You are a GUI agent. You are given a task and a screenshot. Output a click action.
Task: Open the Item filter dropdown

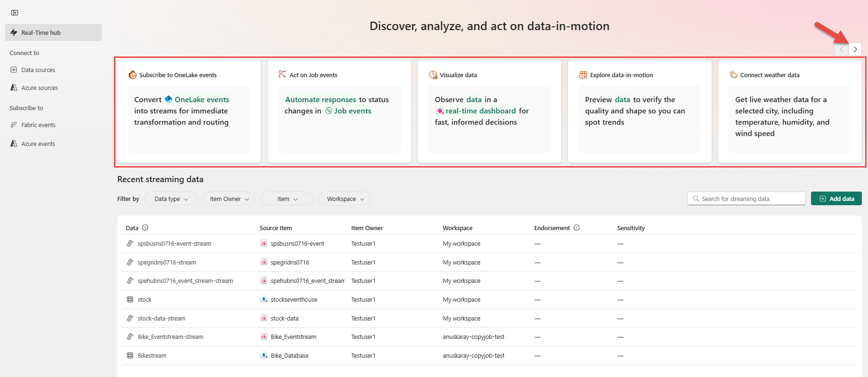coord(287,199)
